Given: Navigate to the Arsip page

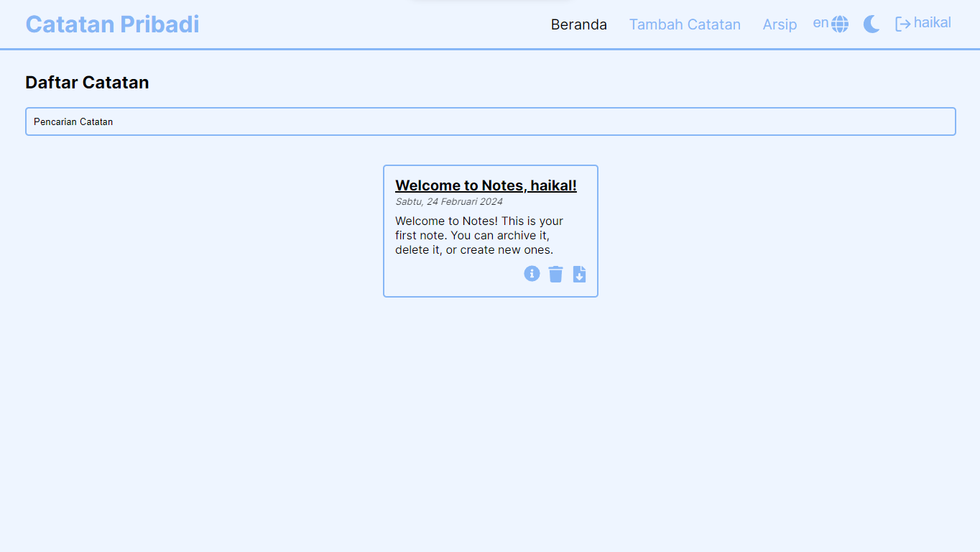Looking at the screenshot, I should (x=780, y=24).
